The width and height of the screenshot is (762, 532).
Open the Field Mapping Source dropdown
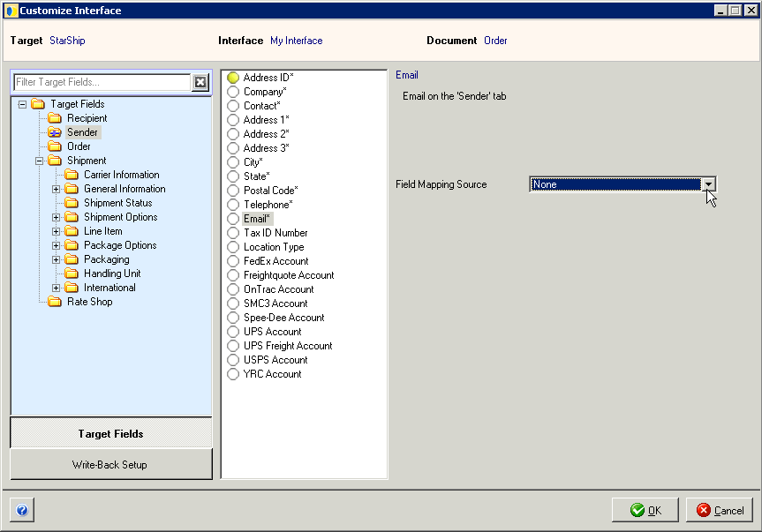point(709,184)
